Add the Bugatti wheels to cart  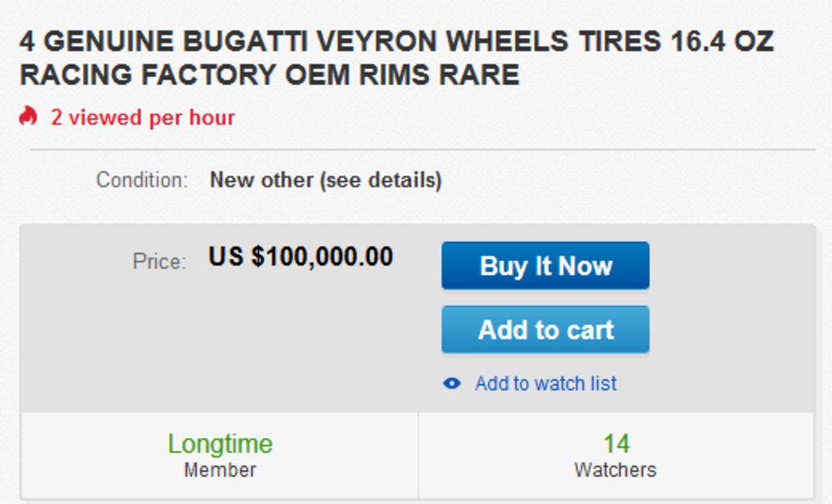[545, 329]
